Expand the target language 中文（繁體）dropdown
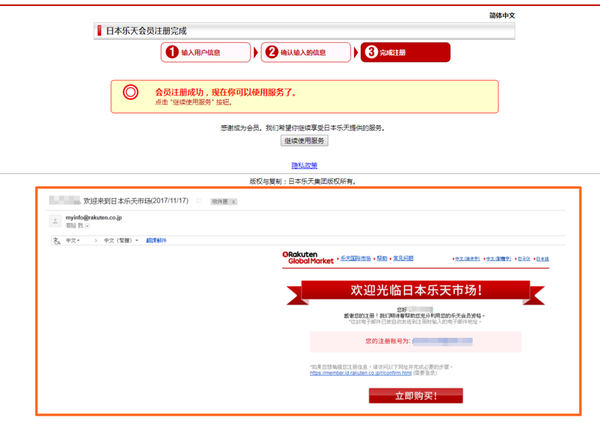This screenshot has height=428, width=600. [x=122, y=240]
